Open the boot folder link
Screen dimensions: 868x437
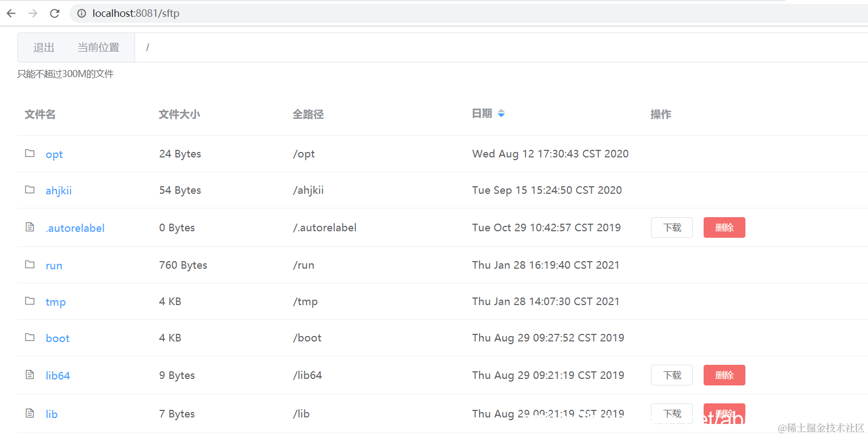[58, 338]
